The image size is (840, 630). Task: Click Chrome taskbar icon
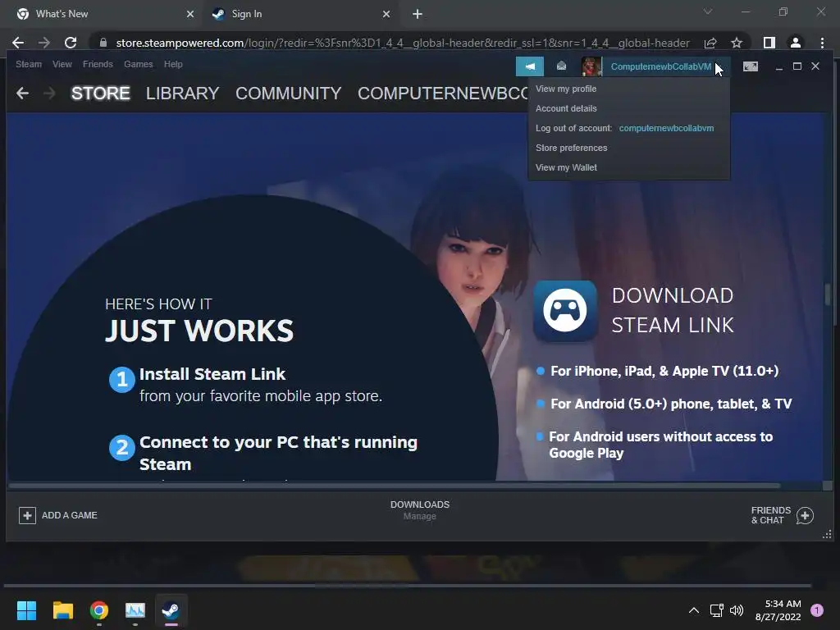(x=99, y=610)
